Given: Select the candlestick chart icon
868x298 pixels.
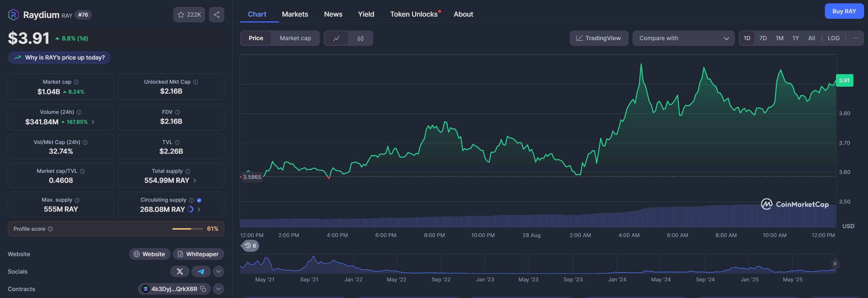Looking at the screenshot, I should 360,38.
